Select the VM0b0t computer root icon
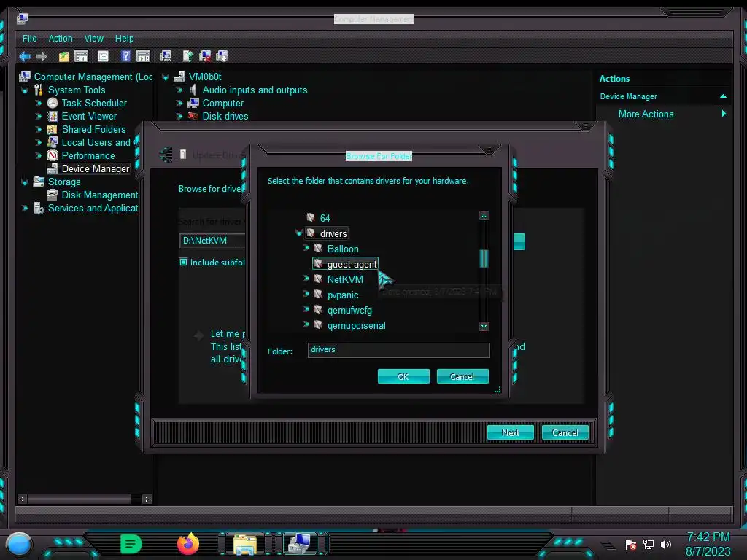747x560 pixels. pos(179,77)
